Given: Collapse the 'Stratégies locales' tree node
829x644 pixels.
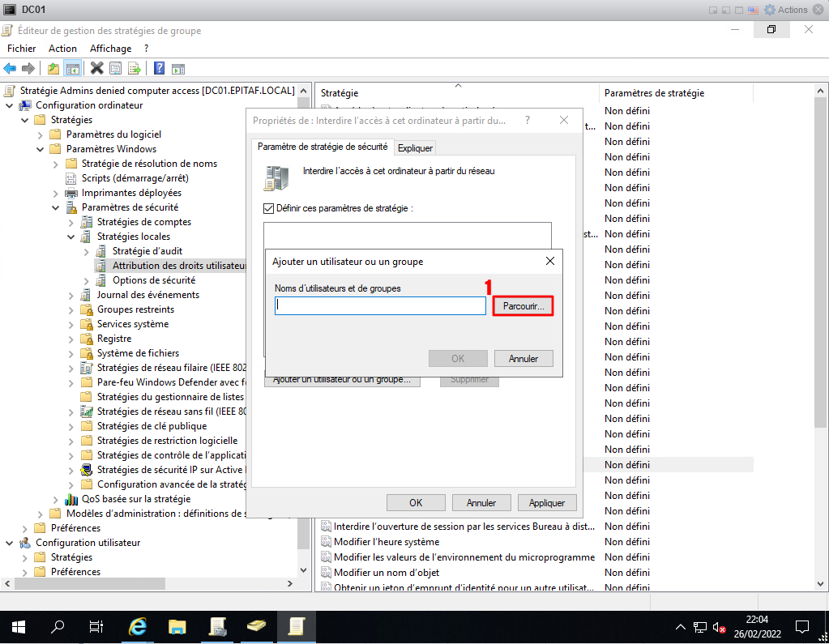Looking at the screenshot, I should pos(71,237).
